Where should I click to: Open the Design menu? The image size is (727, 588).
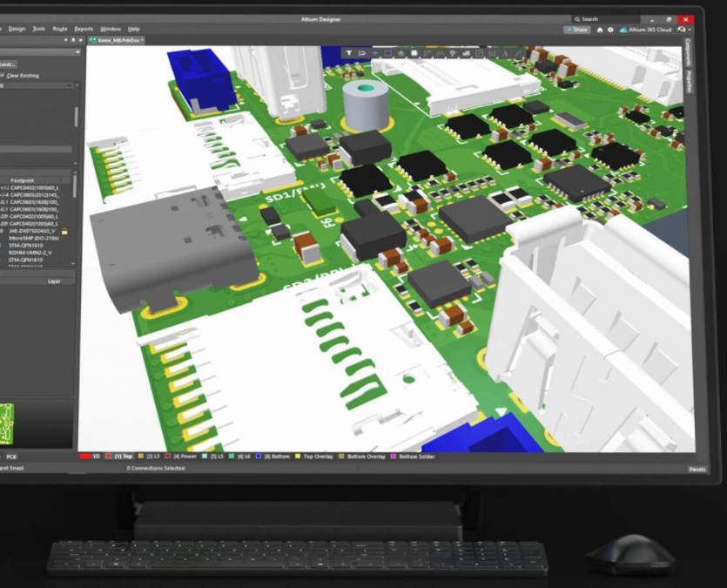(17, 29)
